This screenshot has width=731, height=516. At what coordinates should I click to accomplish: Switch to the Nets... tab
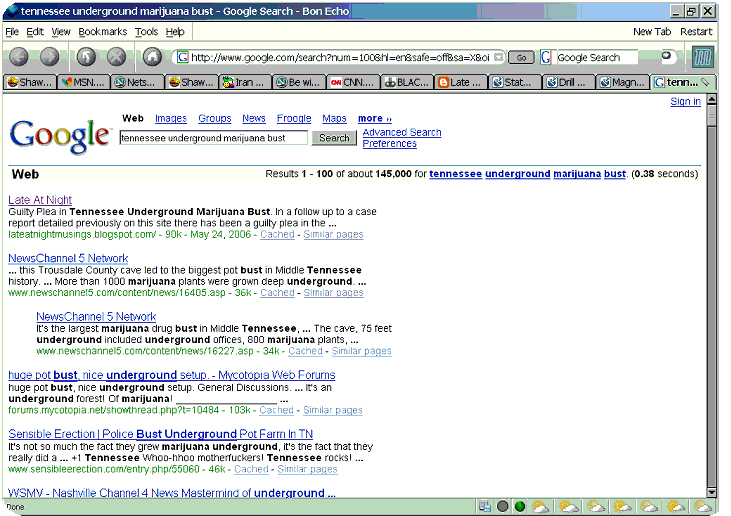(138, 83)
